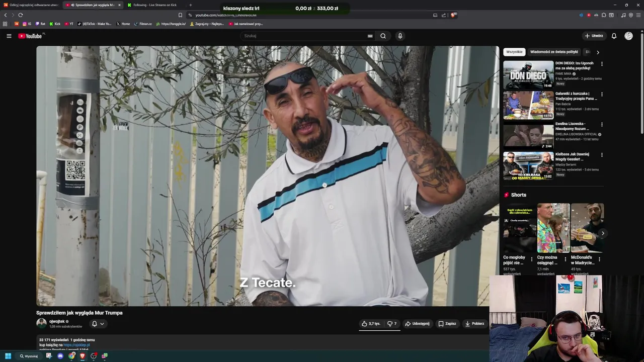Open the Kick bookmark
644x362 pixels.
click(x=55, y=24)
